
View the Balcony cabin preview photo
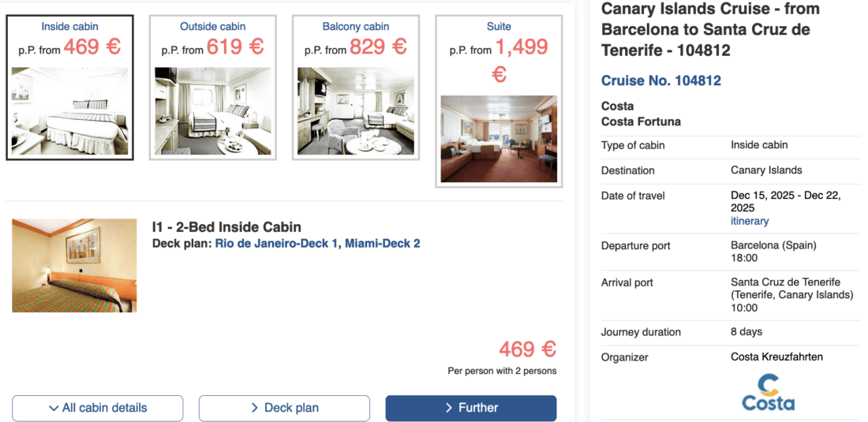(x=355, y=110)
